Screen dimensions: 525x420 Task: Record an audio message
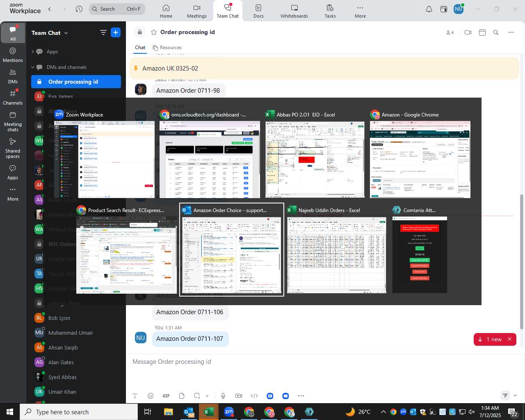coord(223,396)
